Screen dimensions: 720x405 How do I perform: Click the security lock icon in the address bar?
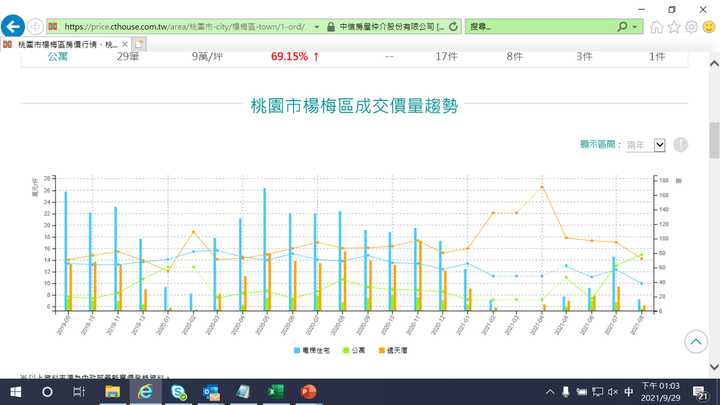pyautogui.click(x=331, y=27)
